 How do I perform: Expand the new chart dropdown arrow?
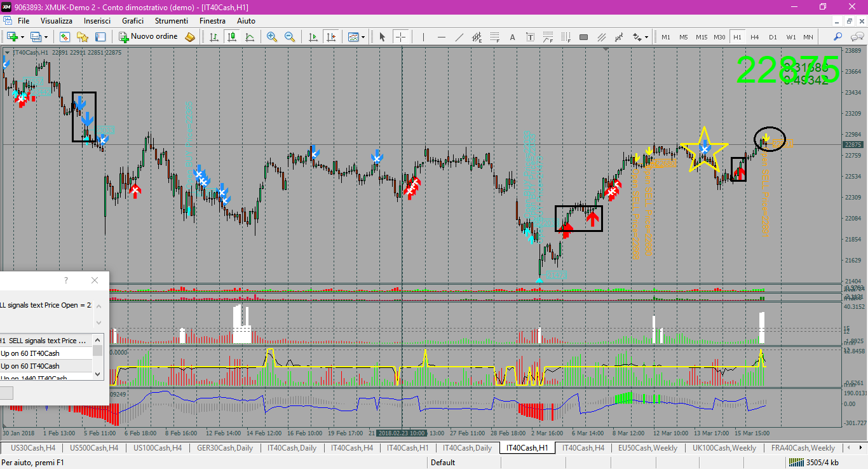tap(22, 37)
